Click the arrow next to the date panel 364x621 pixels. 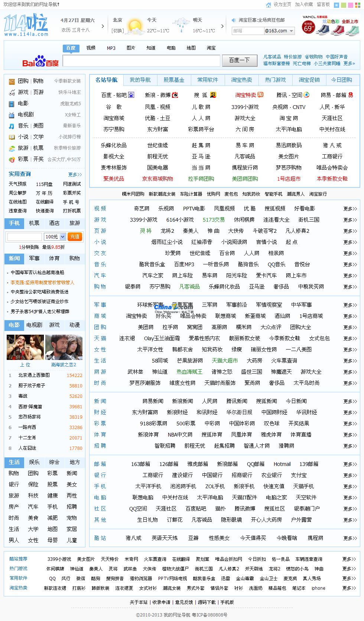pyautogui.click(x=103, y=26)
